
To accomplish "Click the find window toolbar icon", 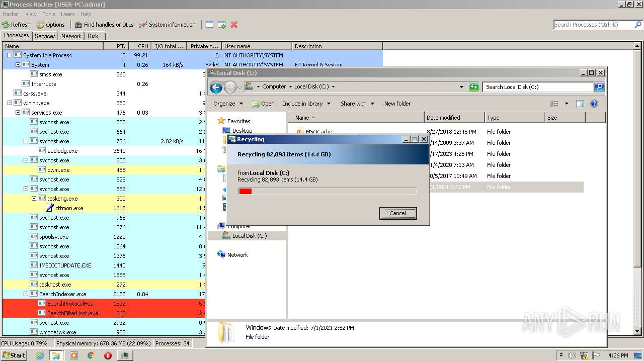I will (209, 24).
